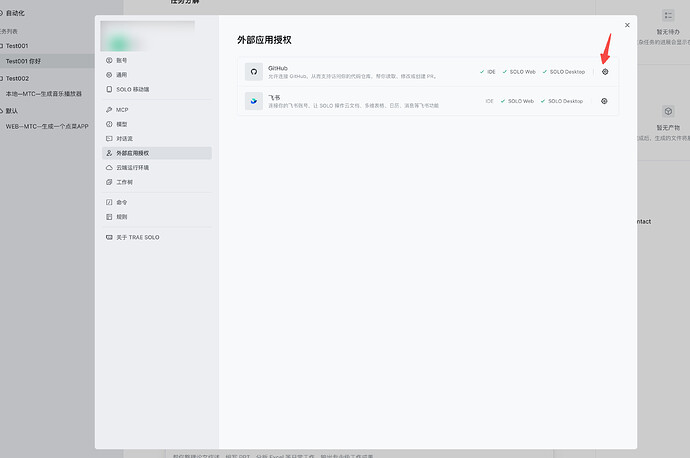The height and width of the screenshot is (458, 690).
Task: Click GitHub row's SOLO Desktop status
Action: (564, 72)
